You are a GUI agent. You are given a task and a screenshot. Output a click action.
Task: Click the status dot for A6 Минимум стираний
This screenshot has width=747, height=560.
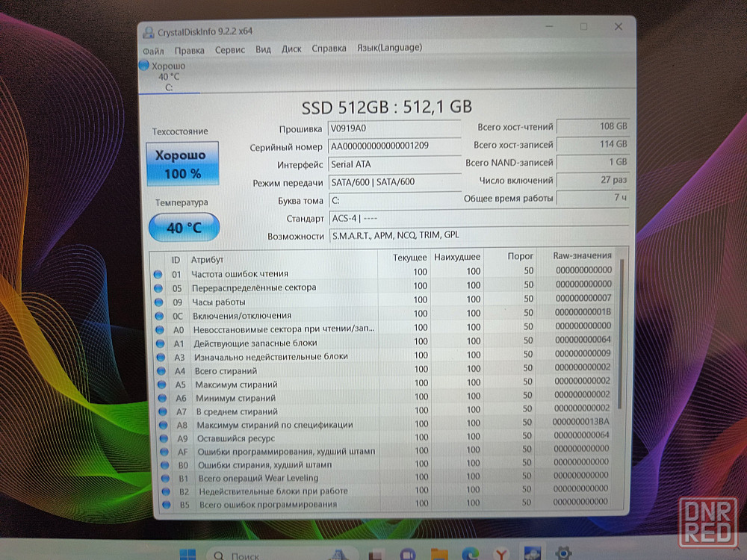click(162, 398)
